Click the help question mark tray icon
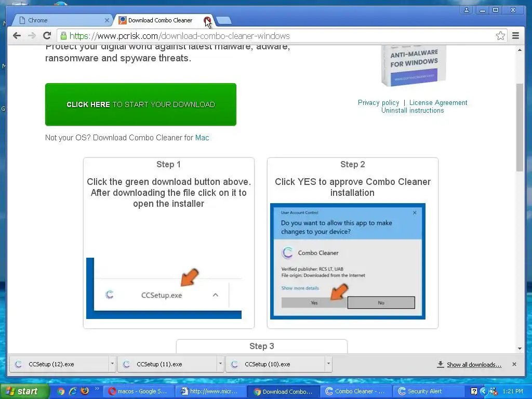 474,392
